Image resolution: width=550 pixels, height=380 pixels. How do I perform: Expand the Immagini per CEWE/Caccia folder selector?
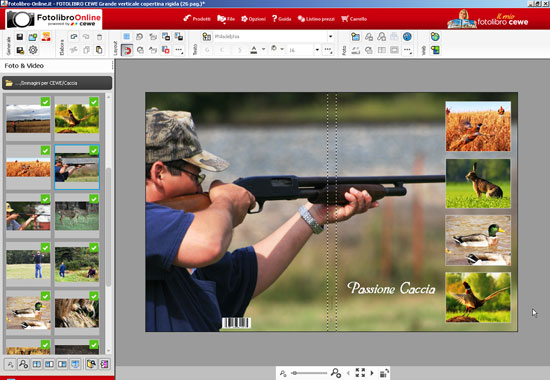[x=57, y=83]
